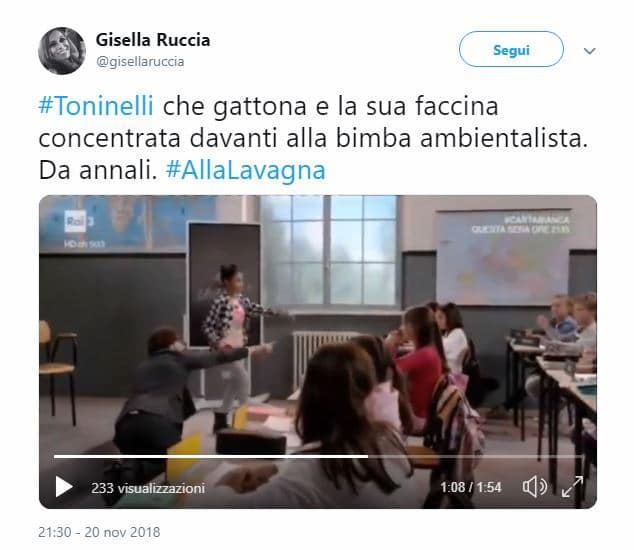Image resolution: width=634 pixels, height=550 pixels.
Task: Click the tweet text body
Action: (x=313, y=138)
